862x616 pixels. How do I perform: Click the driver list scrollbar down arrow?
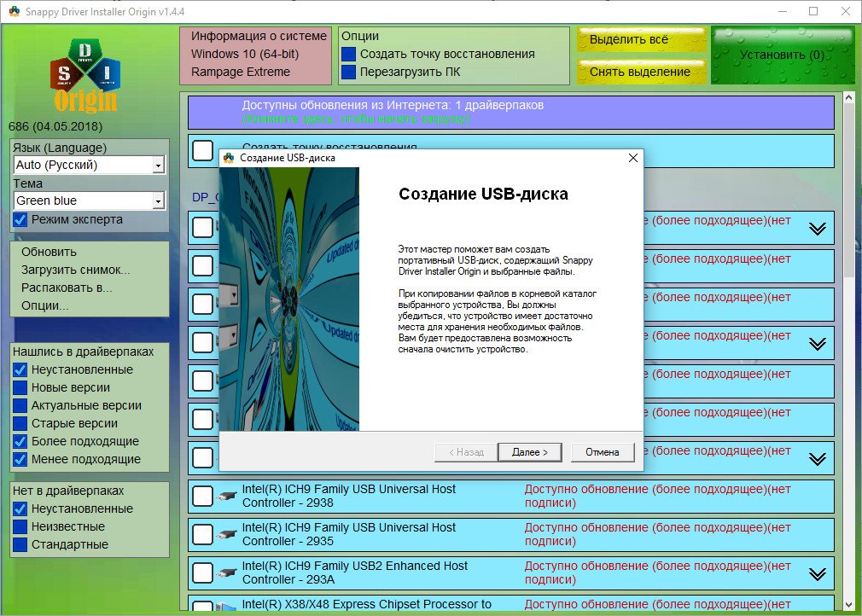pos(848,604)
